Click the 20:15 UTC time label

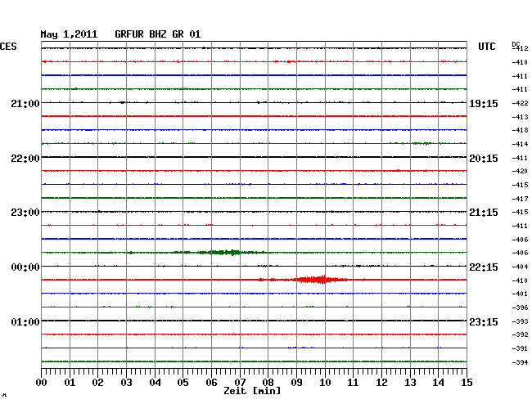484,159
